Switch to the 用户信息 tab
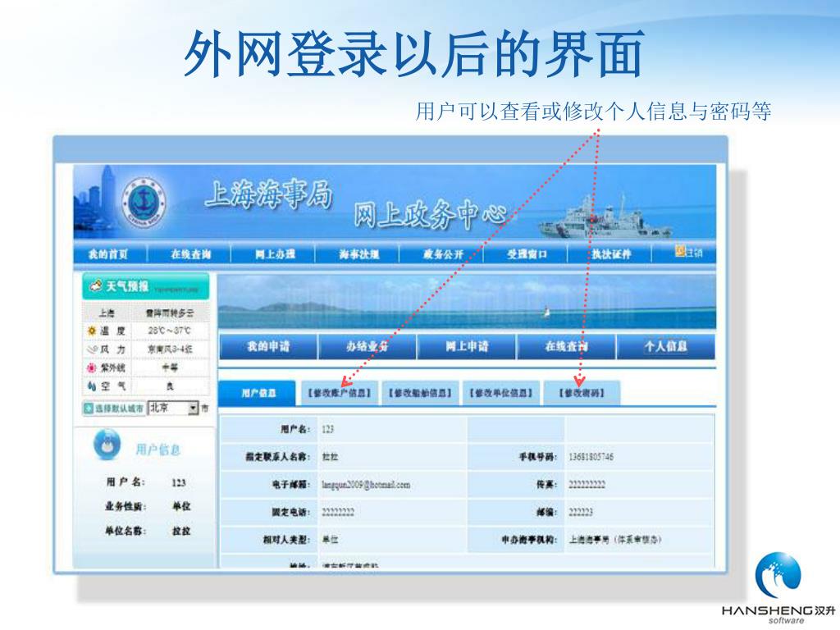Viewport: 840px width, 630px height. click(258, 393)
